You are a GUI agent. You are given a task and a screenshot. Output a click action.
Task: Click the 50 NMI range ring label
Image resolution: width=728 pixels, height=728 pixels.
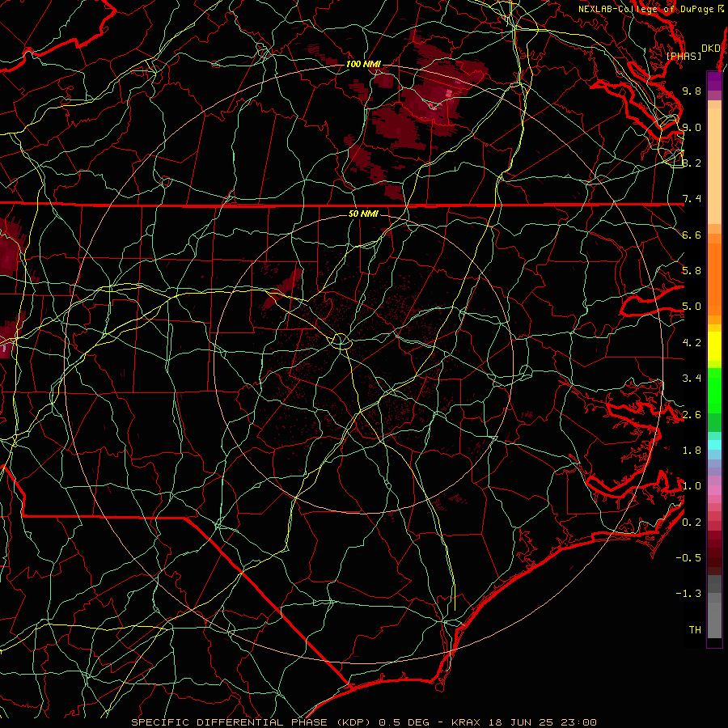[x=363, y=214]
